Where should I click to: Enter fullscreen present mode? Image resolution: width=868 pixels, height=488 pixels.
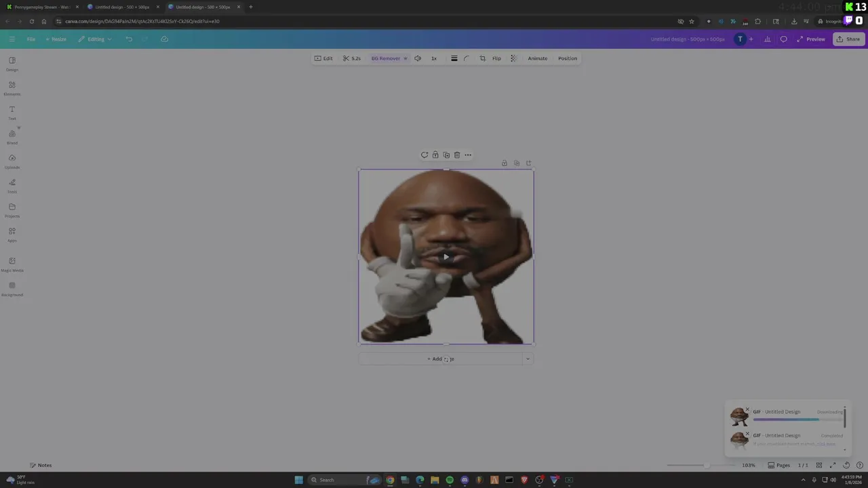pos(833,466)
